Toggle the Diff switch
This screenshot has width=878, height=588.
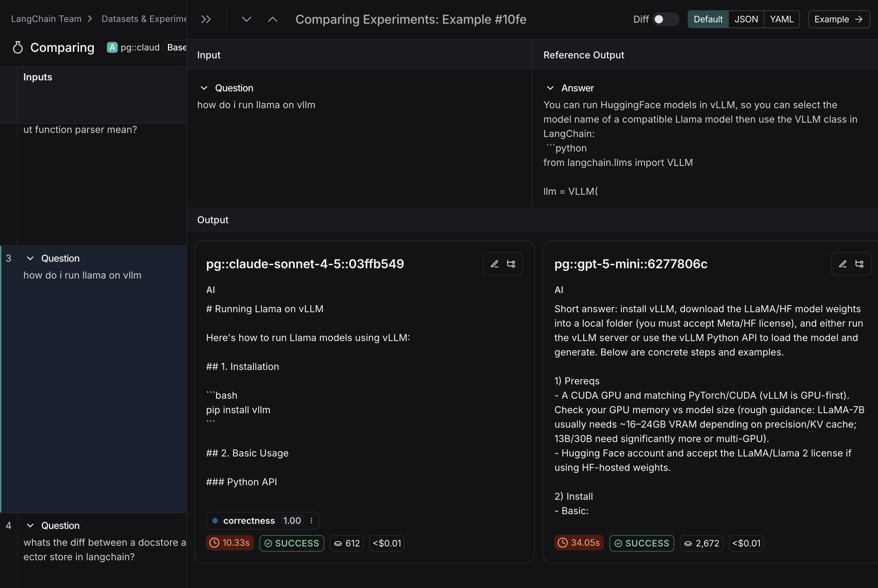(x=665, y=19)
